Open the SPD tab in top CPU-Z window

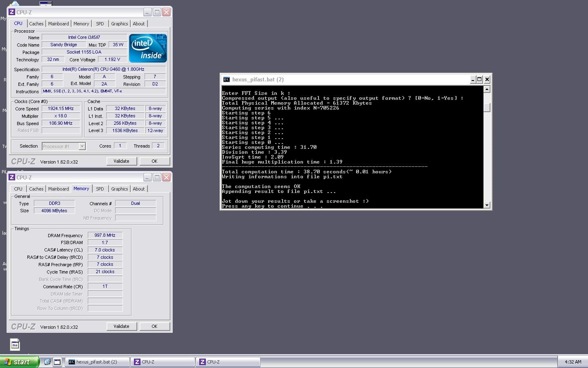click(x=100, y=24)
